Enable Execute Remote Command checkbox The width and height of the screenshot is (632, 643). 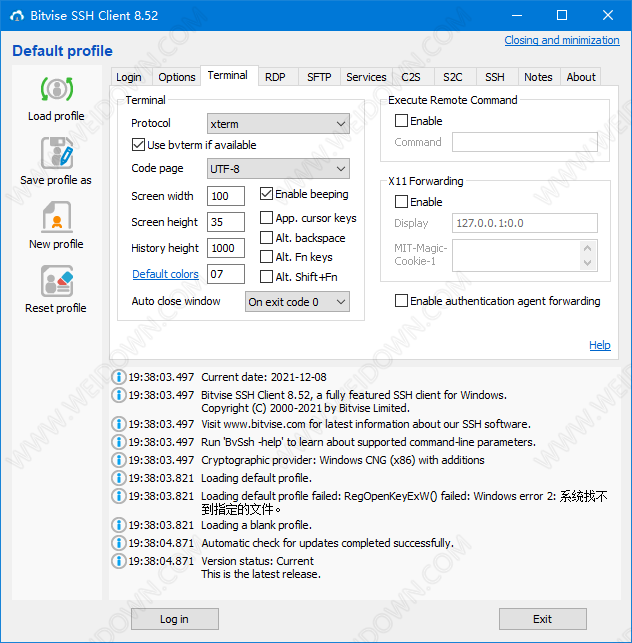[x=401, y=121]
